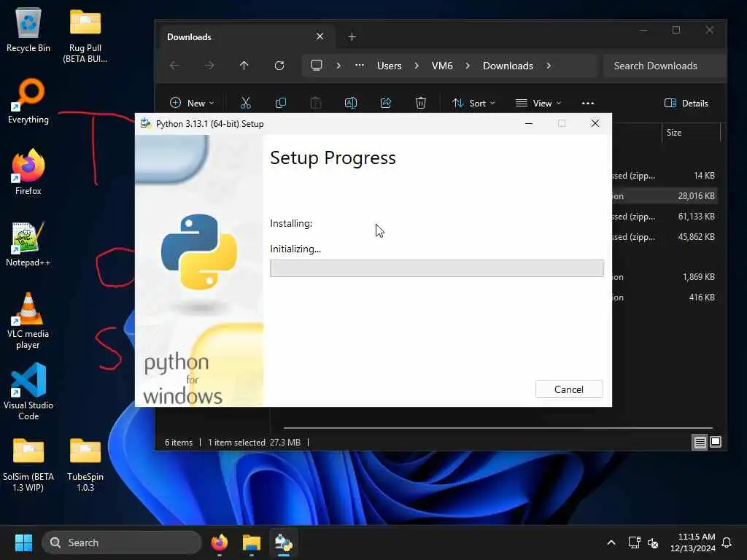Select the file row sized 14 KB
The width and height of the screenshot is (747, 560).
click(x=665, y=175)
